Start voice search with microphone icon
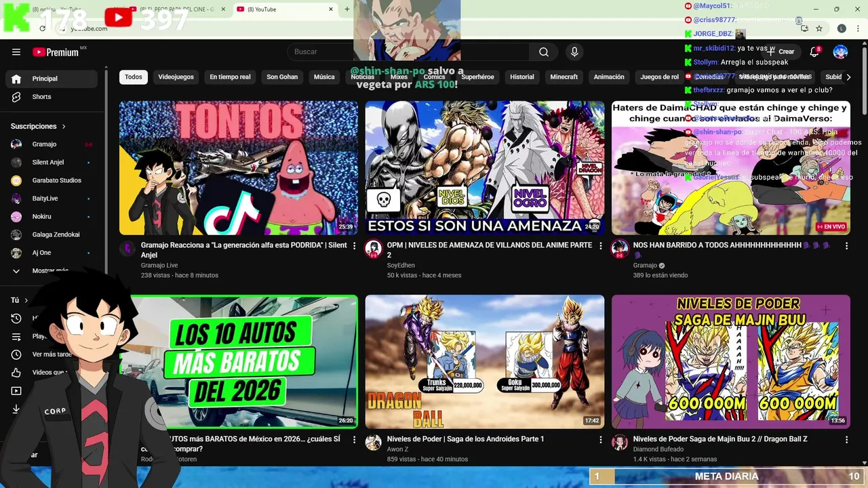Image resolution: width=868 pixels, height=488 pixels. [574, 52]
